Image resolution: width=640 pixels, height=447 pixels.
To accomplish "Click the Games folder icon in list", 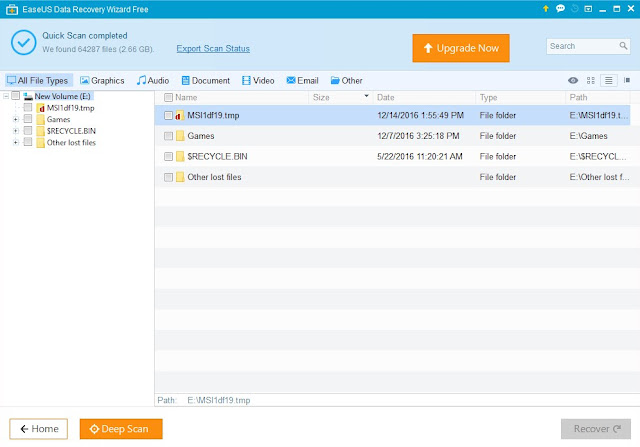I will 180,136.
